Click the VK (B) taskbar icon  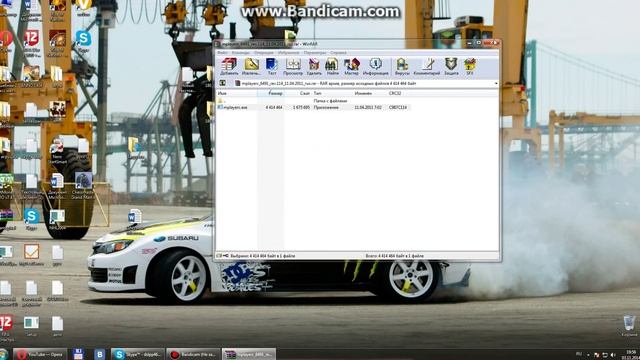point(99,354)
